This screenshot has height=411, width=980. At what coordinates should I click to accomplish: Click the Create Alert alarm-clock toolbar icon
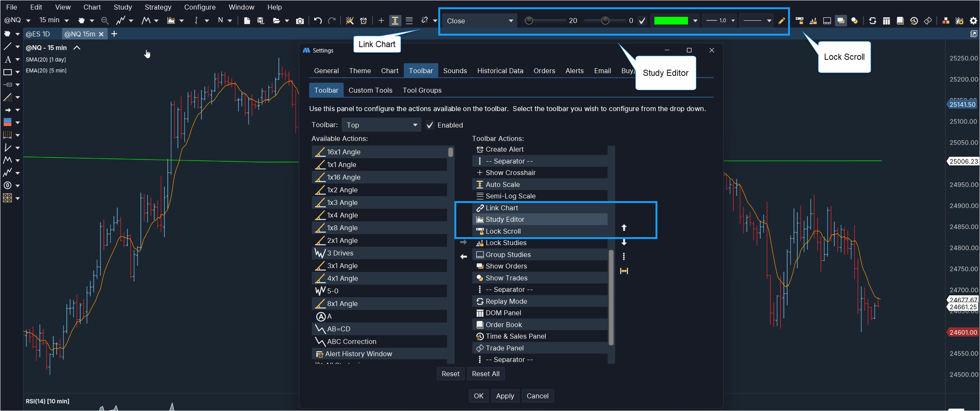point(363,21)
